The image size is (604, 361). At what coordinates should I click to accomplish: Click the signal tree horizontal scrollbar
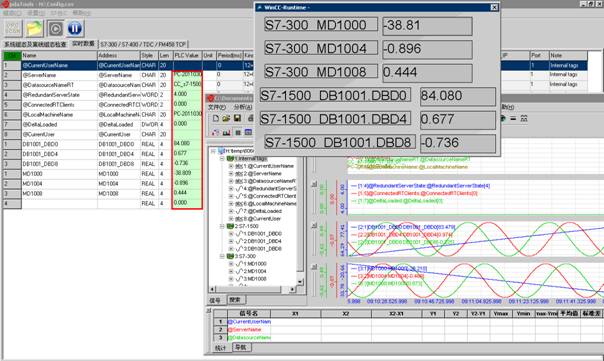(x=253, y=289)
